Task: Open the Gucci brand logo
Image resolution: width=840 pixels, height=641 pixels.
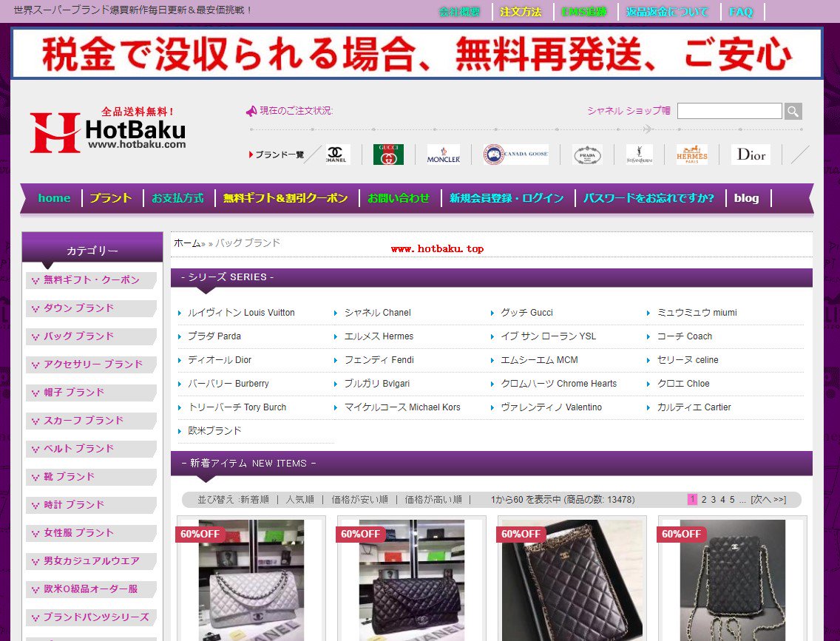Action: (388, 155)
